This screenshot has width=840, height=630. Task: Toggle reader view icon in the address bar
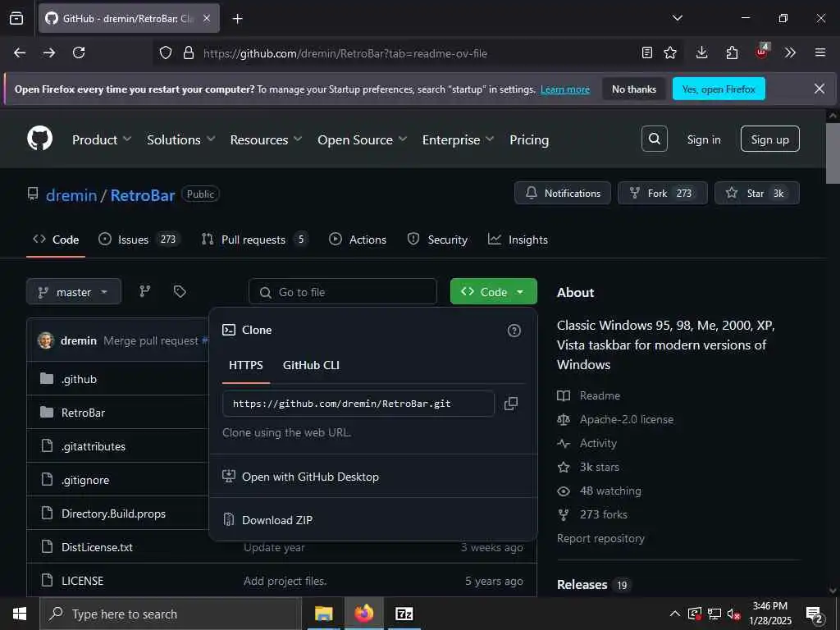[647, 52]
